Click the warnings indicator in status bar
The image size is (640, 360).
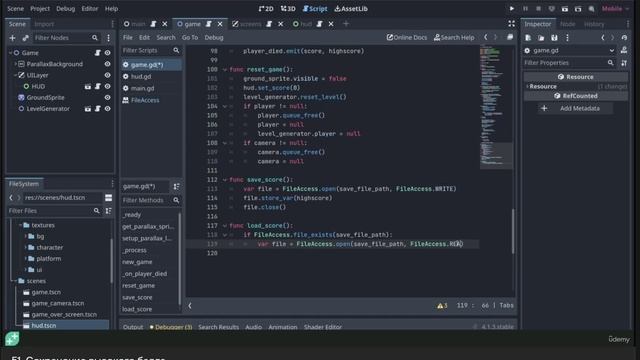[442, 305]
